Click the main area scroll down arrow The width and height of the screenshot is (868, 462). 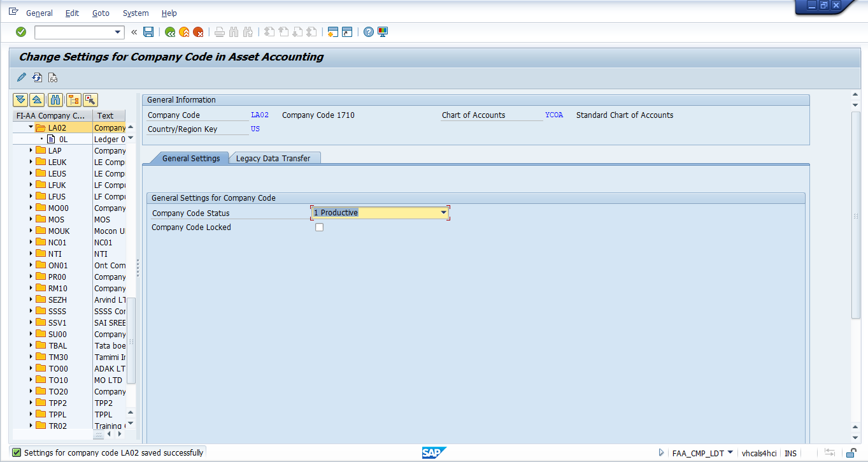856,437
